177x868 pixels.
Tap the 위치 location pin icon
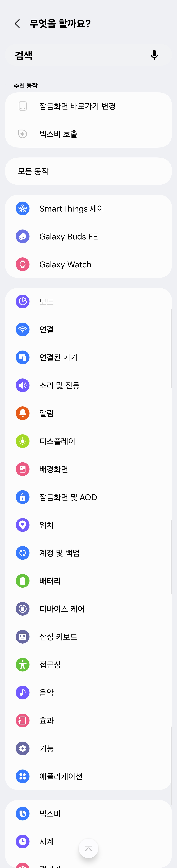(x=23, y=525)
